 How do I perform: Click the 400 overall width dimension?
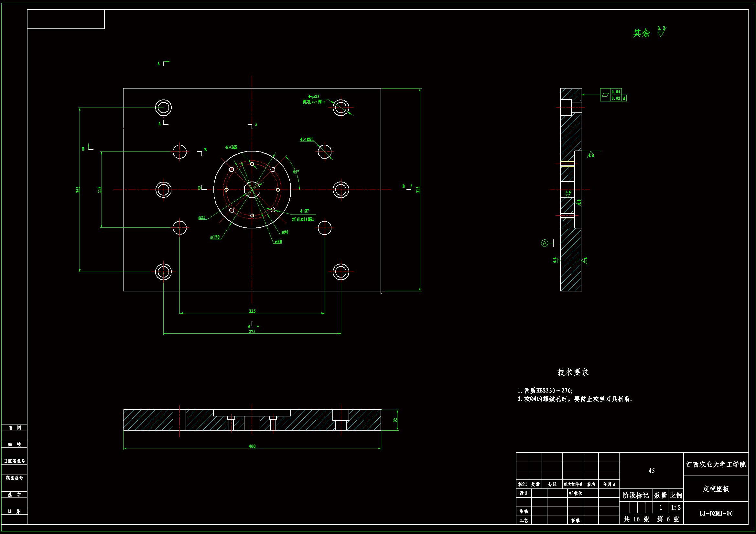coord(252,446)
